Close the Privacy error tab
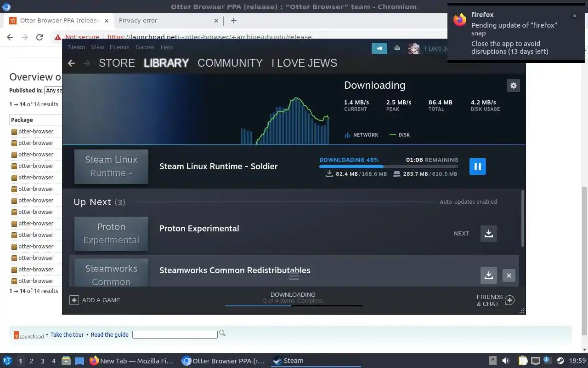 point(216,20)
